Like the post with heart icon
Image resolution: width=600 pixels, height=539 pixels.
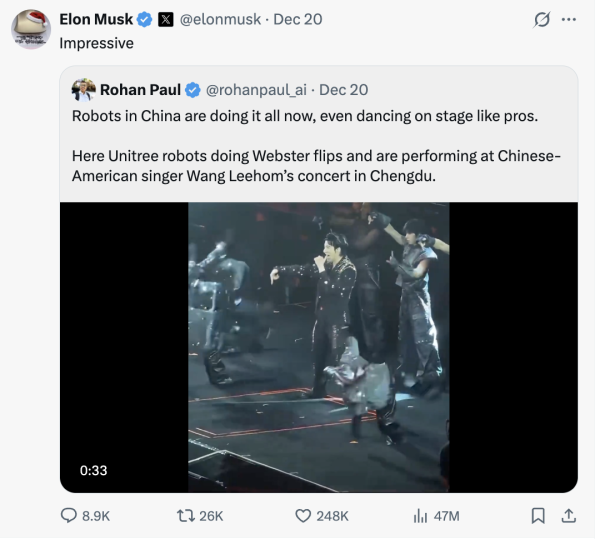[304, 515]
